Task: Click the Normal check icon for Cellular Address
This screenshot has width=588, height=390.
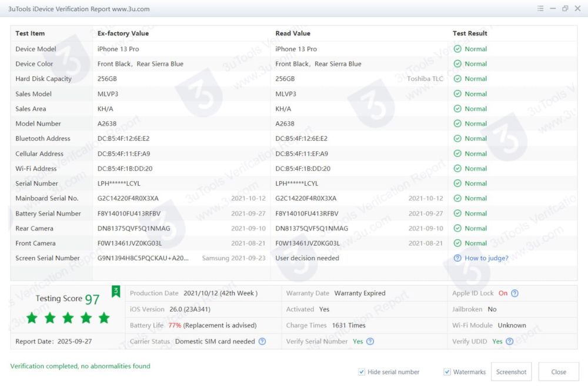Action: coord(457,154)
